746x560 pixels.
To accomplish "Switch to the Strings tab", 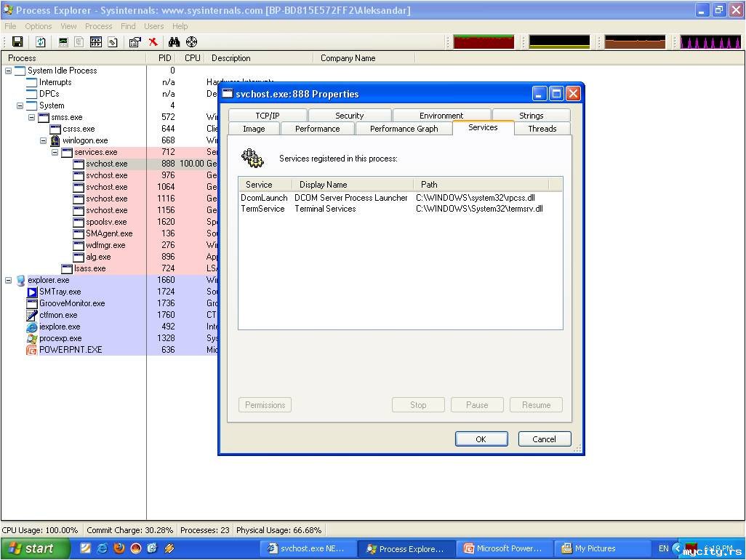I will coord(531,116).
